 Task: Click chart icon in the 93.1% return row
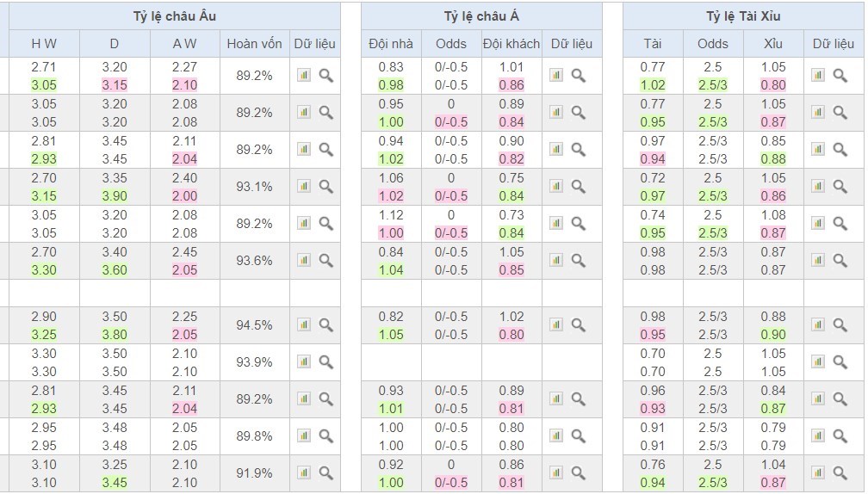click(x=304, y=186)
